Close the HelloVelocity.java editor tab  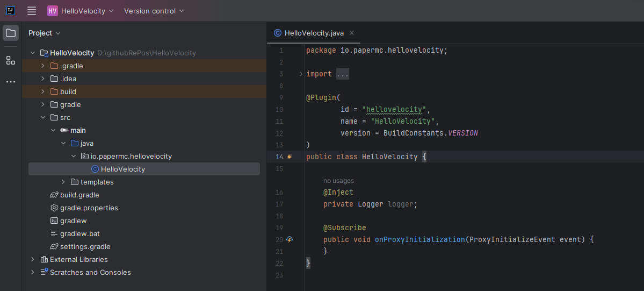(352, 33)
